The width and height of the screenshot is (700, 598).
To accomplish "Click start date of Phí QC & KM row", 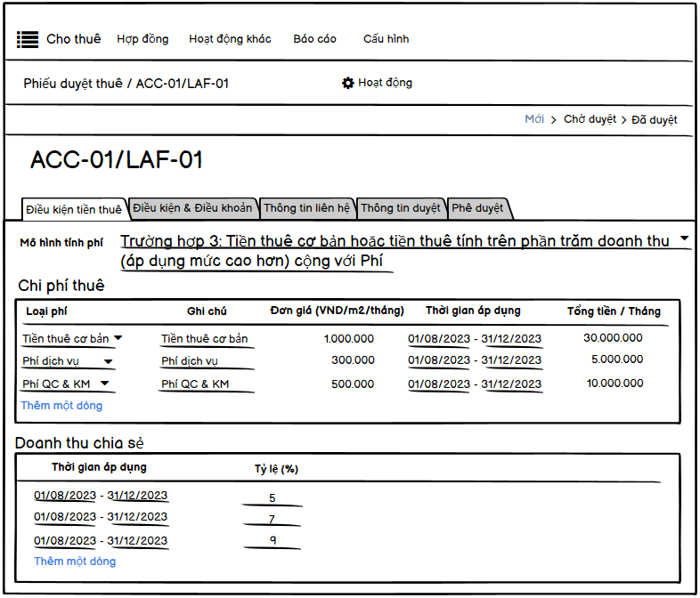I will click(x=439, y=384).
